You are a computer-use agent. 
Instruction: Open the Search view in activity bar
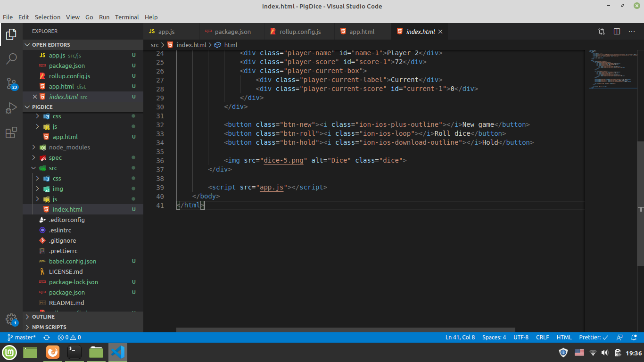[x=11, y=59]
